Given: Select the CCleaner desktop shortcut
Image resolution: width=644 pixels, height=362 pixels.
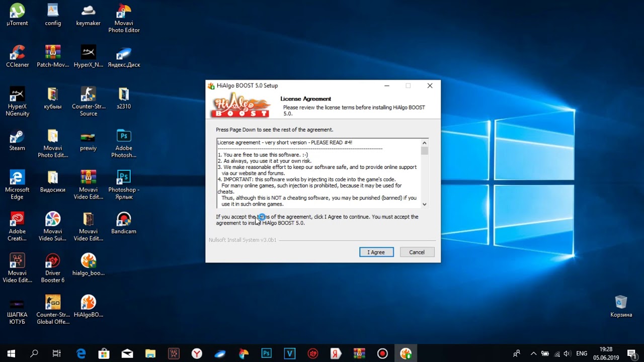Looking at the screenshot, I should 17,57.
